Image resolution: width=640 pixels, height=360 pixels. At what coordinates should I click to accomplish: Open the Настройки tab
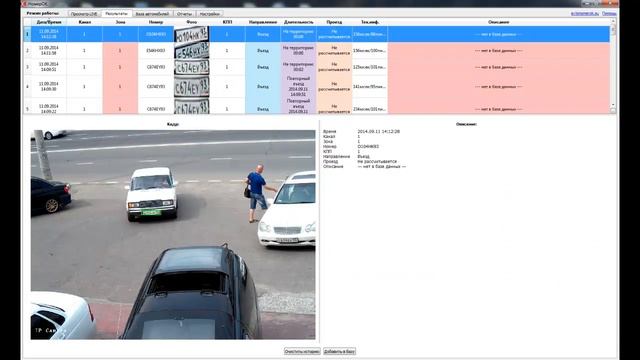(210, 14)
